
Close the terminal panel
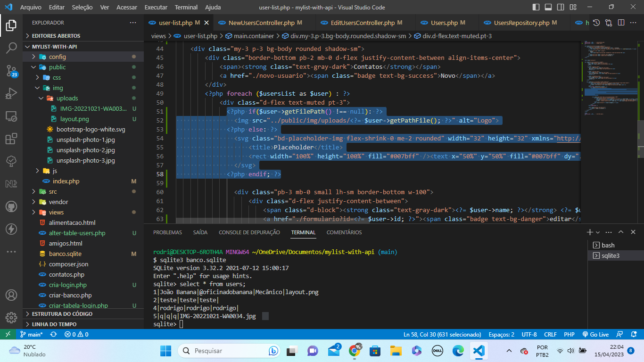coord(634,232)
